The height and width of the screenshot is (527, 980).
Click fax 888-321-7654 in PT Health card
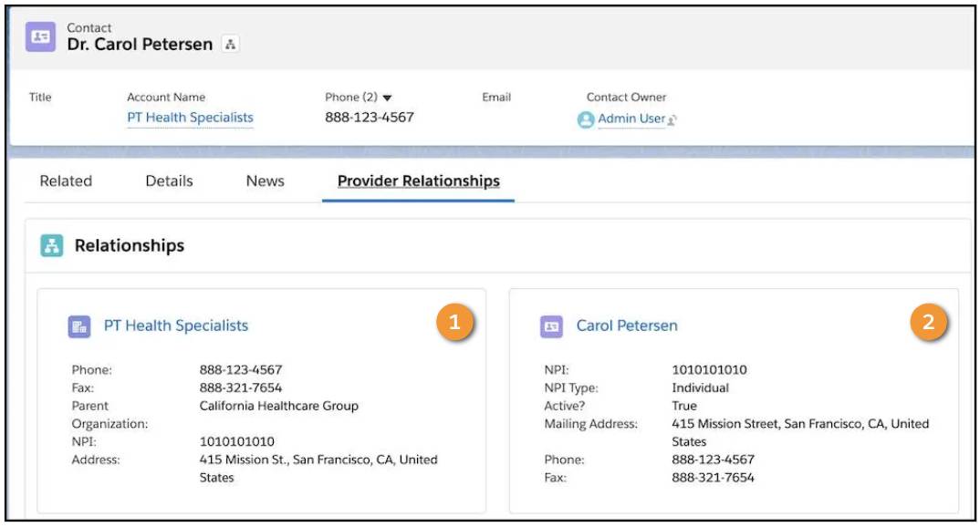(x=241, y=387)
